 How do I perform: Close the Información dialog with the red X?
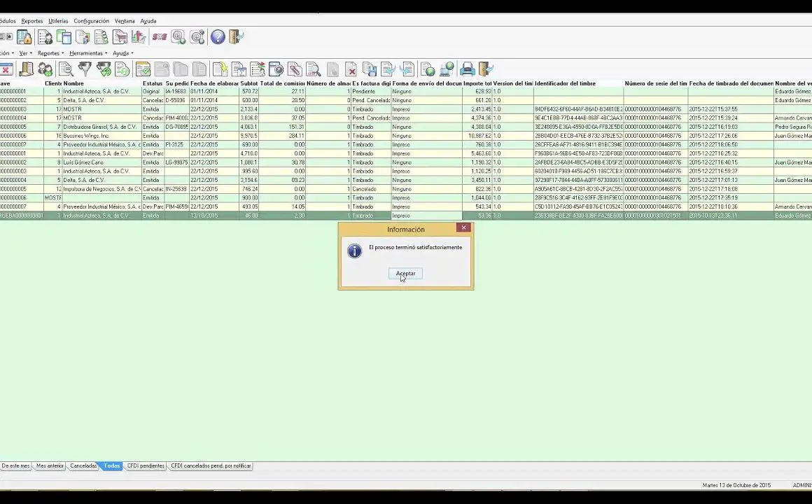point(463,227)
